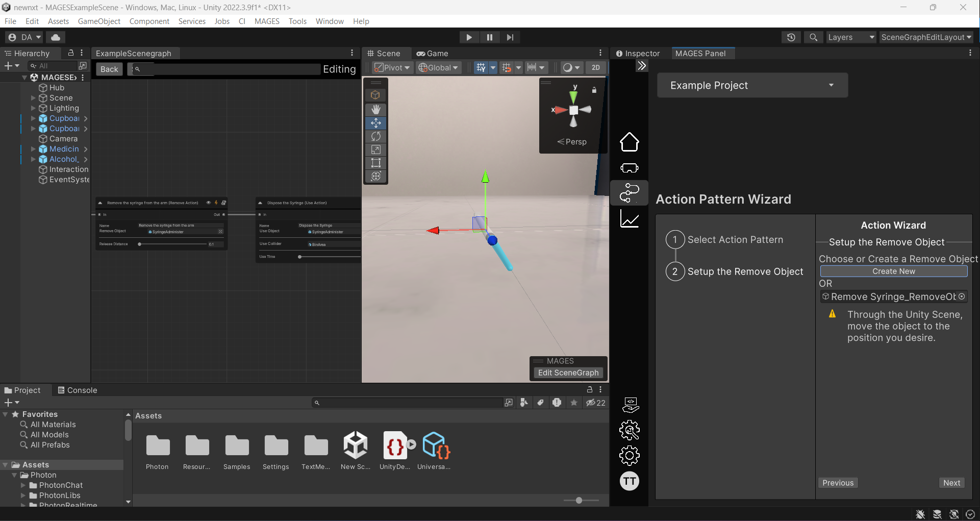Click Search by Type icon in Project panel
Image resolution: width=980 pixels, height=521 pixels.
[x=524, y=403]
